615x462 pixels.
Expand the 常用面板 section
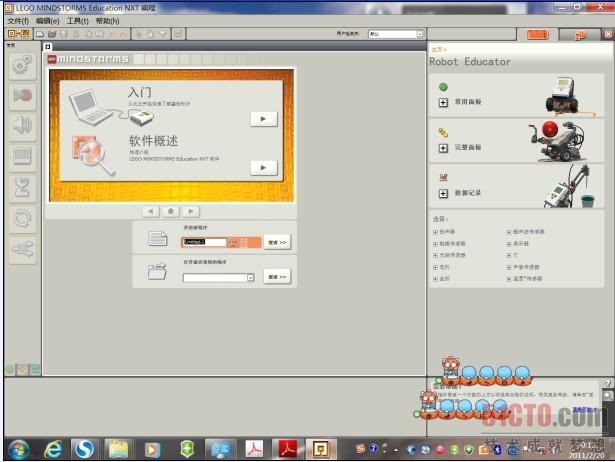tap(443, 102)
